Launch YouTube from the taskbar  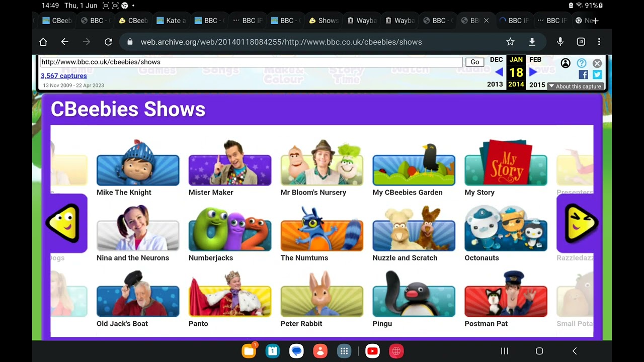click(373, 351)
